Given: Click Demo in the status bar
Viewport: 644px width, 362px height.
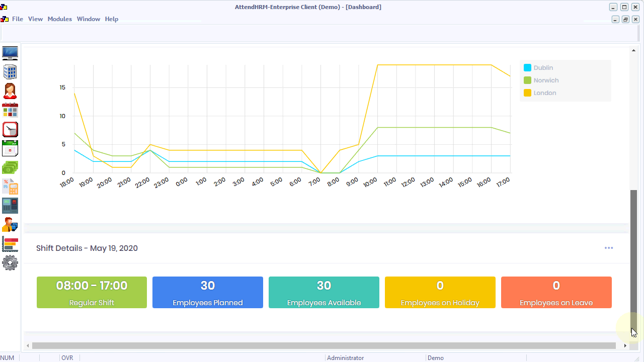Looking at the screenshot, I should pyautogui.click(x=436, y=358).
